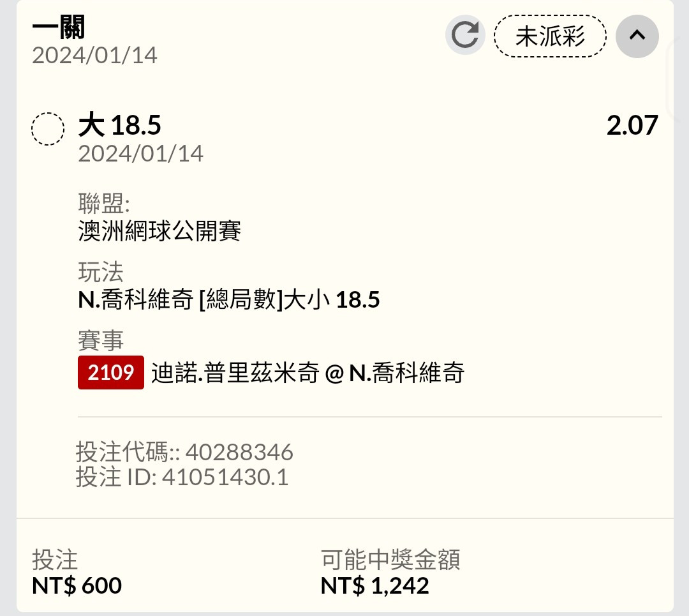689x616 pixels.
Task: Click the 一關 bet type heading
Action: tap(59, 27)
